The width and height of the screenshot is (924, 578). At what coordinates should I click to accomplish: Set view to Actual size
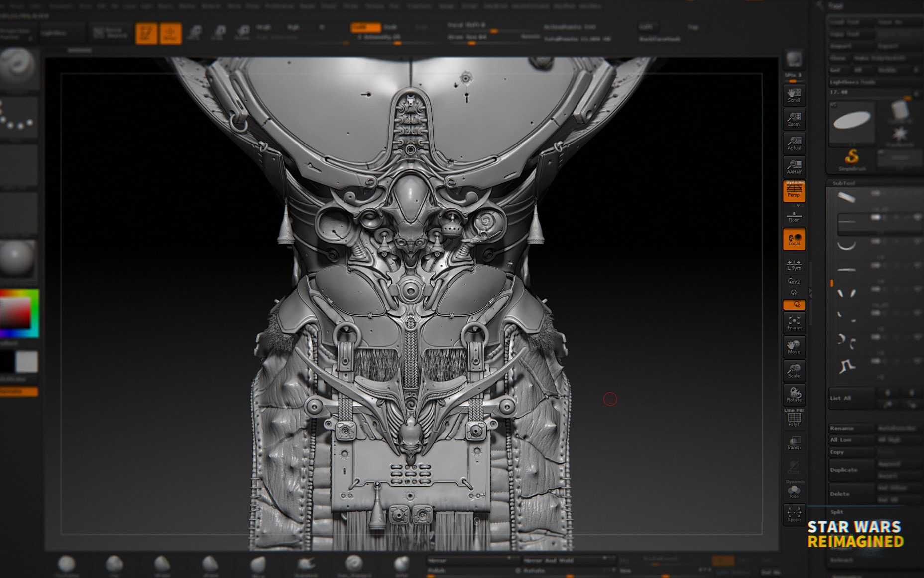pyautogui.click(x=794, y=143)
